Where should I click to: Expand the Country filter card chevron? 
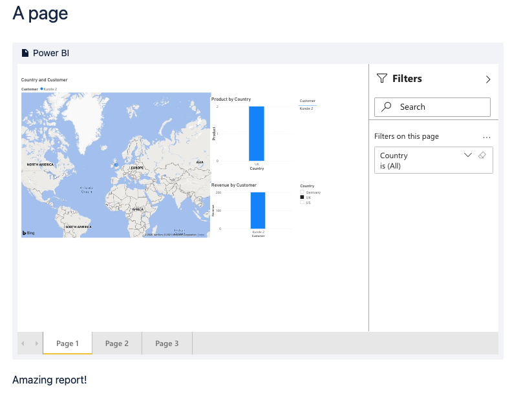pos(468,155)
